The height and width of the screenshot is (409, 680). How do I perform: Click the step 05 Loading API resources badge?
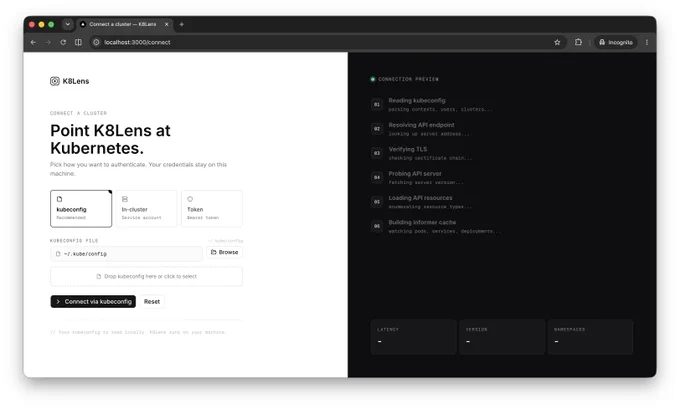[377, 202]
